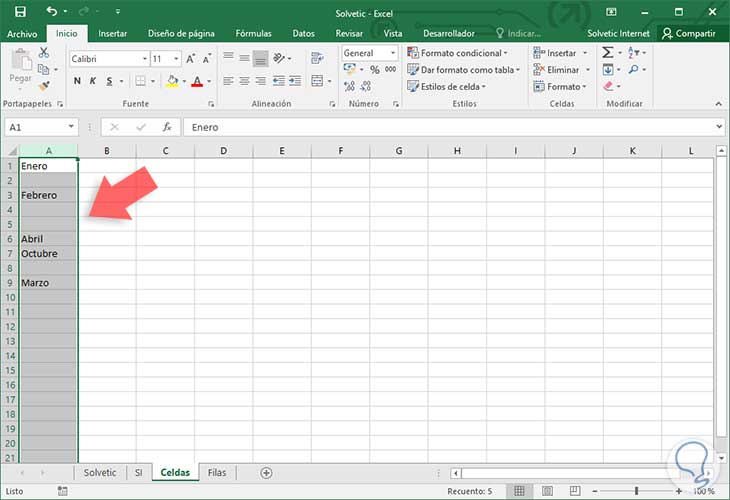This screenshot has height=500, width=730.
Task: Align text to the middle of cell
Action: coord(244,58)
